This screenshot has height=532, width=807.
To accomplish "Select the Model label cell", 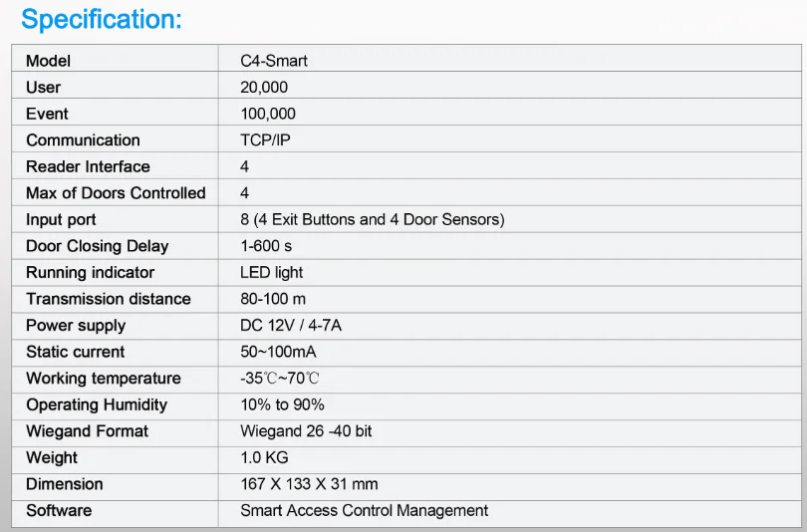I will point(49,61).
